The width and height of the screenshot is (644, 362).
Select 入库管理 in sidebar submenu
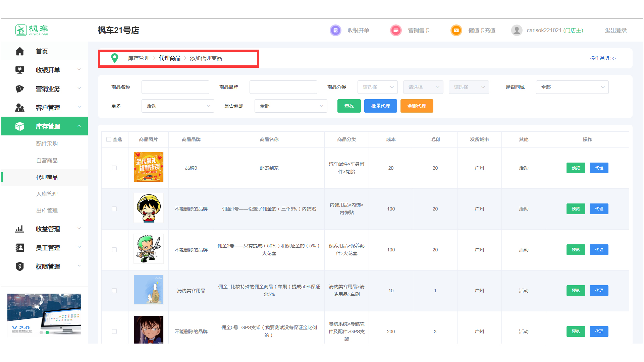point(47,194)
